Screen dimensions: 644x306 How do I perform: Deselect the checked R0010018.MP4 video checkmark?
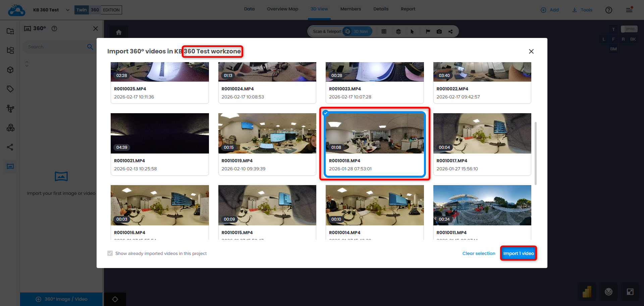[x=325, y=113]
